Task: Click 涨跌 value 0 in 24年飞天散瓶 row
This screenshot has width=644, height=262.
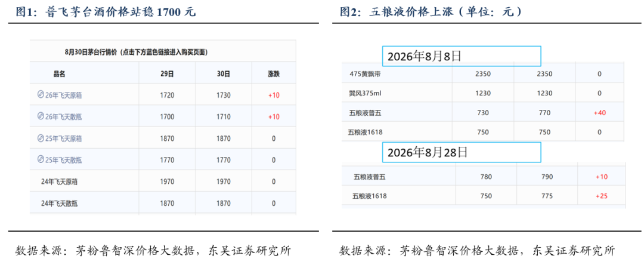Action: (x=274, y=203)
